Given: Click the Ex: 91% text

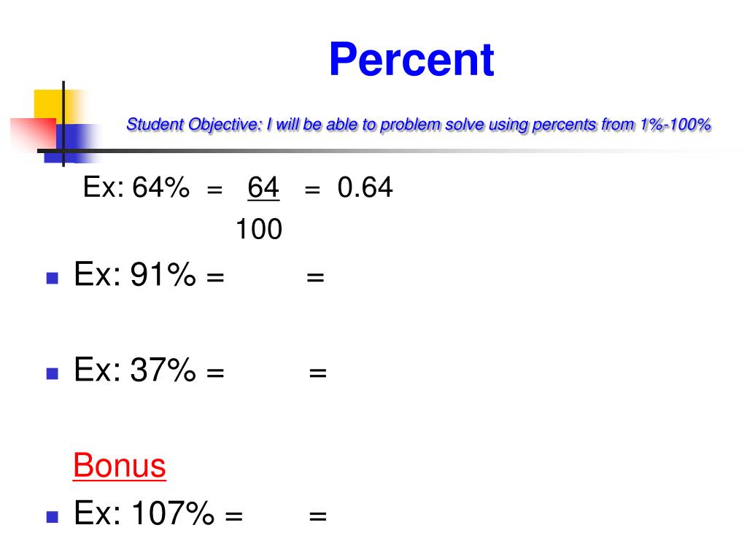Looking at the screenshot, I should [x=135, y=275].
